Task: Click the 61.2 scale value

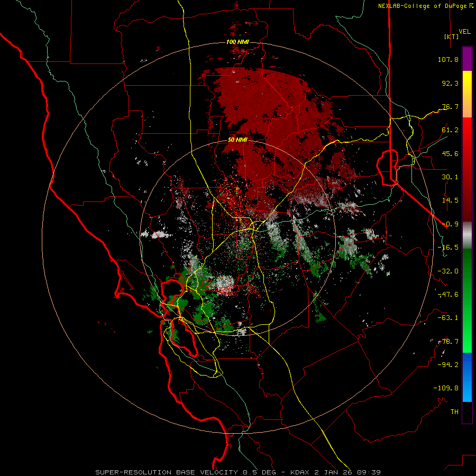Action: point(450,130)
